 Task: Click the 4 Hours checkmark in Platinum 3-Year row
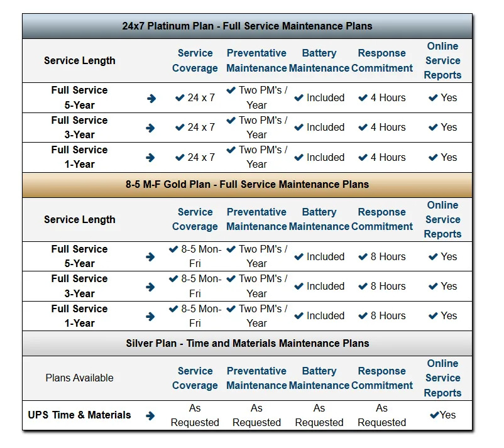point(363,128)
